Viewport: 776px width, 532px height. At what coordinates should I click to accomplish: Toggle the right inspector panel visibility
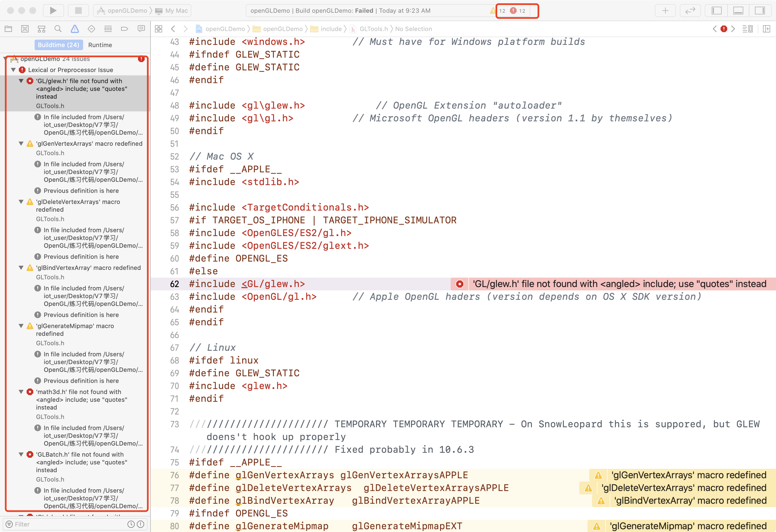click(x=760, y=10)
